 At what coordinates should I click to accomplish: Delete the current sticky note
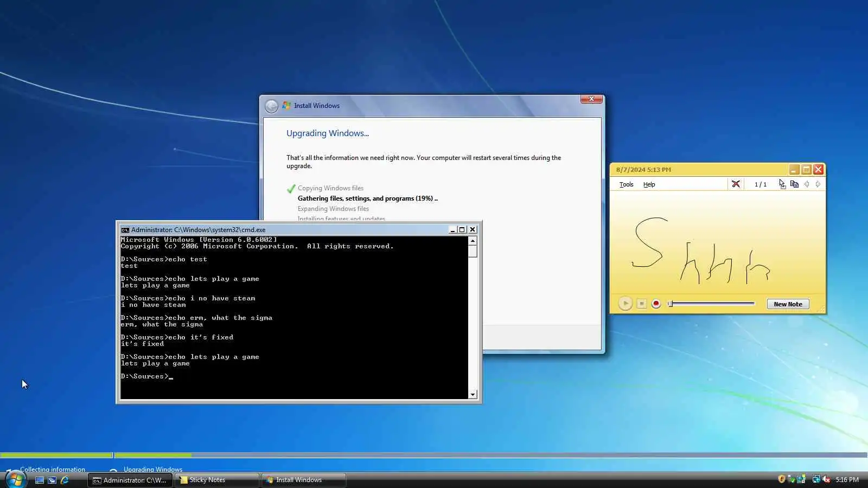click(x=736, y=184)
